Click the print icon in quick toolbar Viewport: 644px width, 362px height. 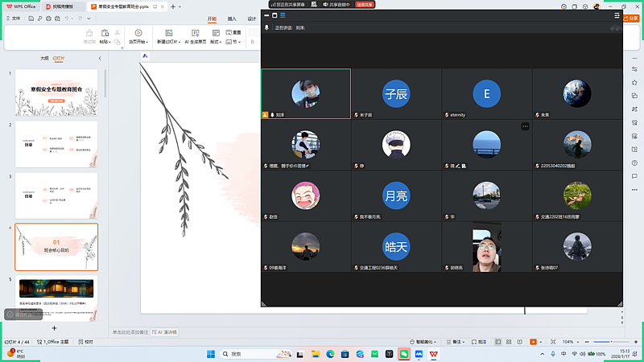click(48, 18)
